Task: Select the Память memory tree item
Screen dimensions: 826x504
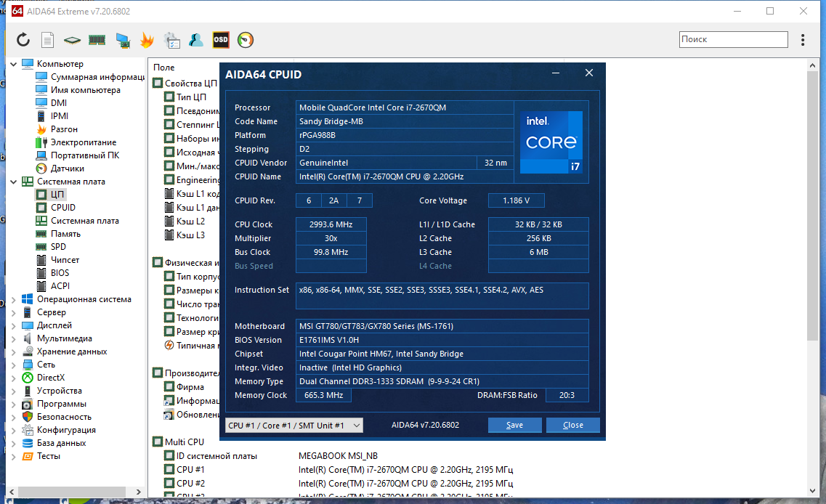Action: [x=65, y=234]
